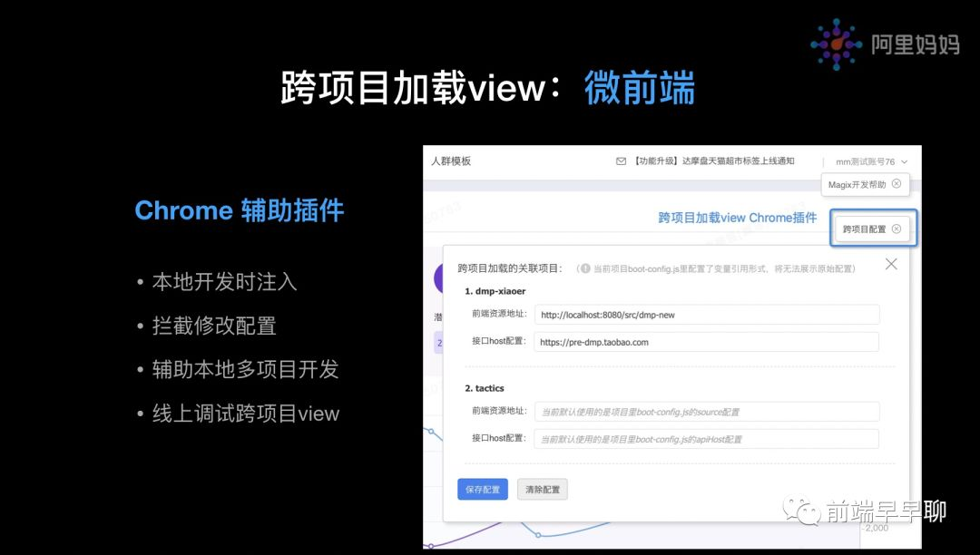Open the 跨项目配置 plugin button
Image resolution: width=980 pixels, height=555 pixels.
[873, 229]
